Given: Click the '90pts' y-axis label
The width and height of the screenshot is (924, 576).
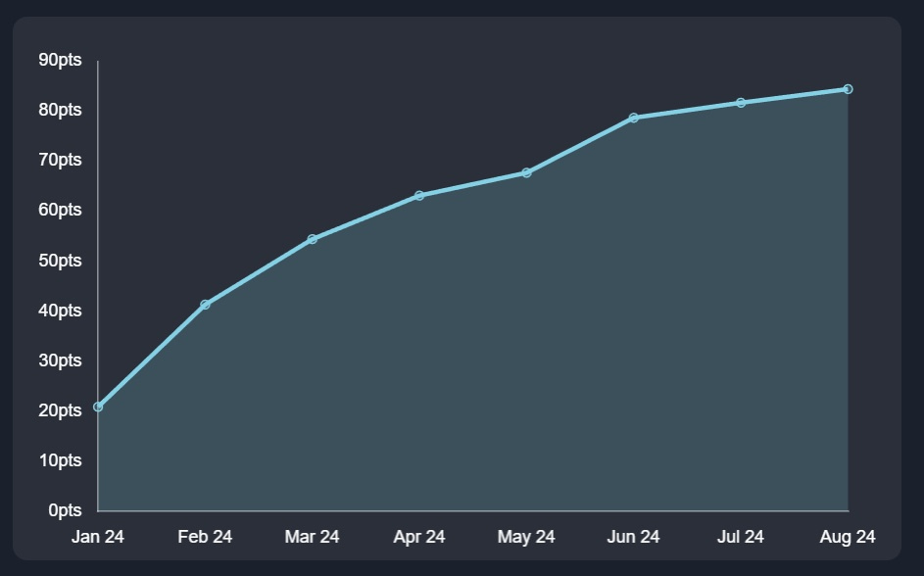Looking at the screenshot, I should click(x=60, y=60).
